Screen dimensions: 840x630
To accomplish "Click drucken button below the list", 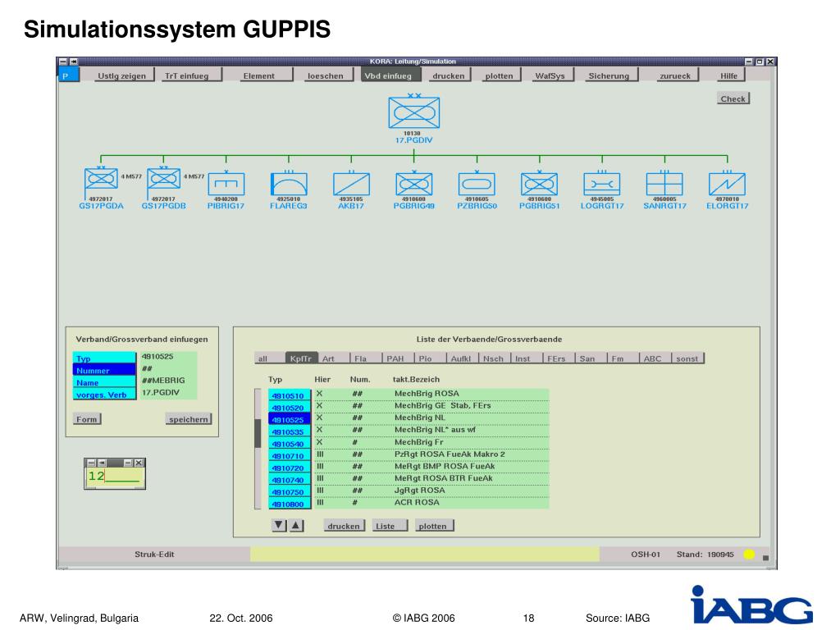I will click(x=344, y=526).
